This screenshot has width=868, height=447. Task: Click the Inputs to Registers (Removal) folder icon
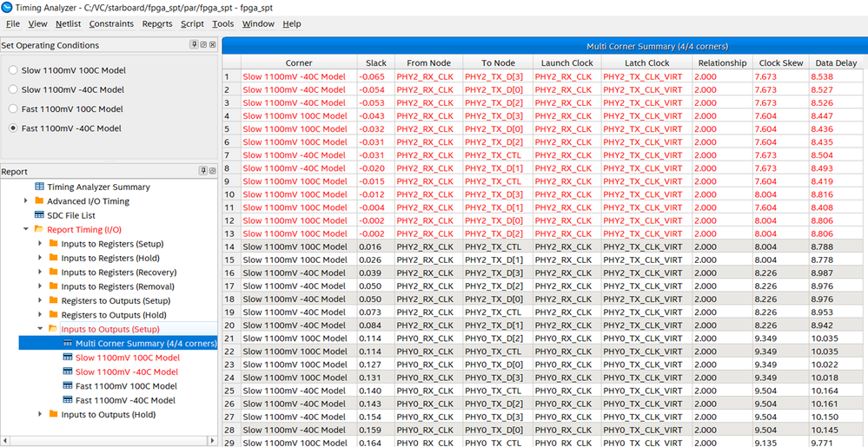[x=54, y=286]
